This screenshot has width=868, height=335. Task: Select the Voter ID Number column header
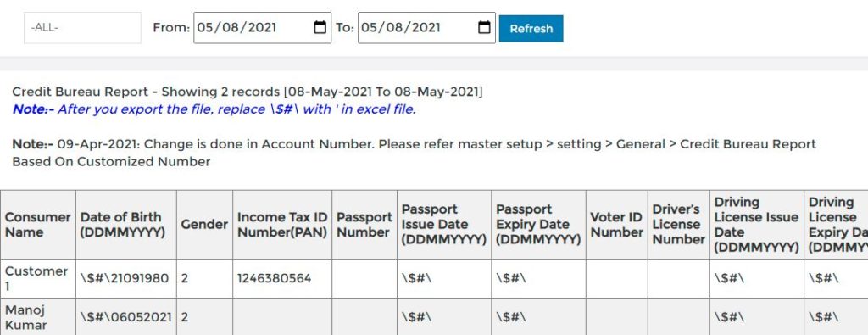click(x=617, y=225)
